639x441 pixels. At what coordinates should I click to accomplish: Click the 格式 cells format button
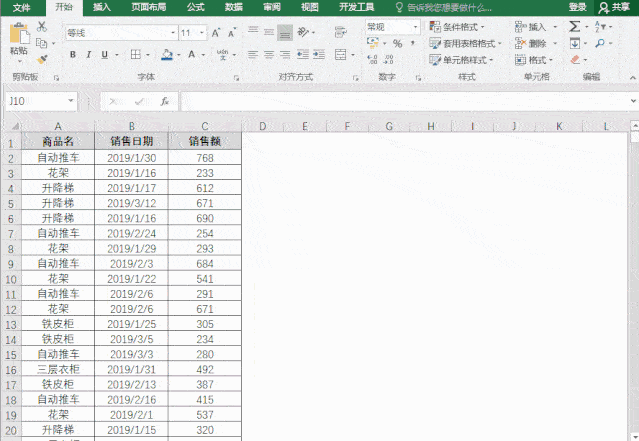tap(534, 60)
